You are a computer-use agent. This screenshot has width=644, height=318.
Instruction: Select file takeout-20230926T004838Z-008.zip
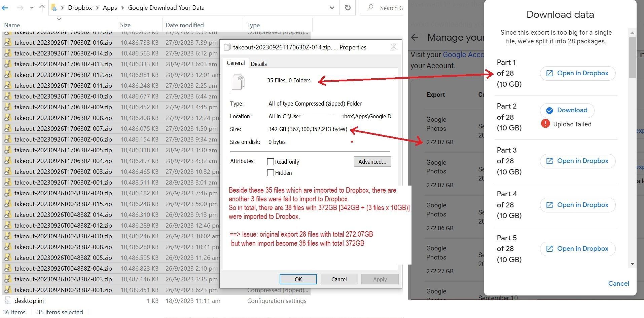point(63,247)
